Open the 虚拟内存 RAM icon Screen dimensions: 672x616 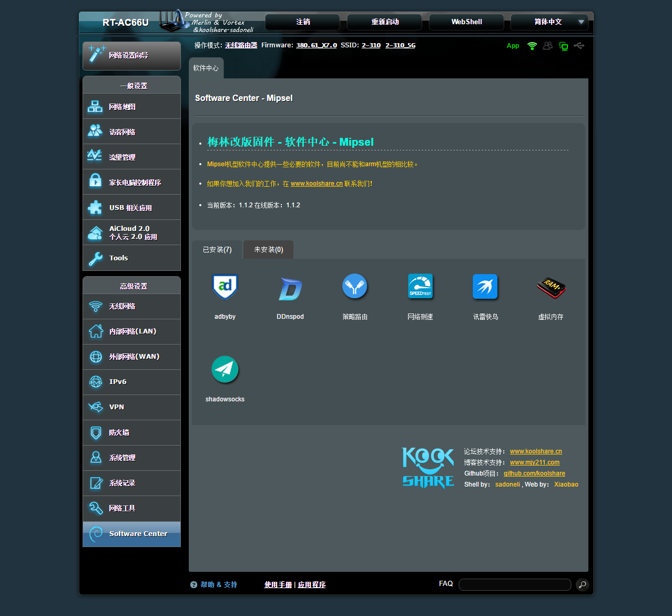(551, 287)
